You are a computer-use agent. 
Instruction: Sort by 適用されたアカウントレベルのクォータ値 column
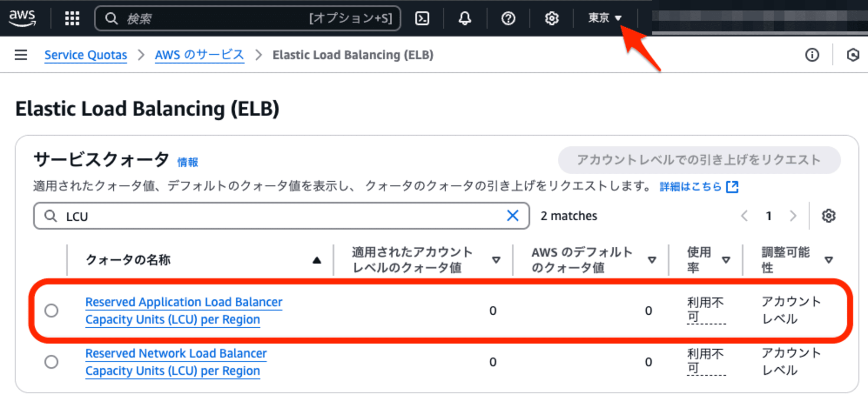pos(426,260)
